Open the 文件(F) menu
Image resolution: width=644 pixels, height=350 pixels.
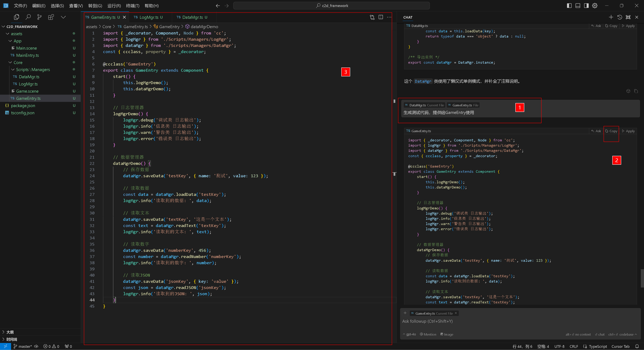coord(20,6)
